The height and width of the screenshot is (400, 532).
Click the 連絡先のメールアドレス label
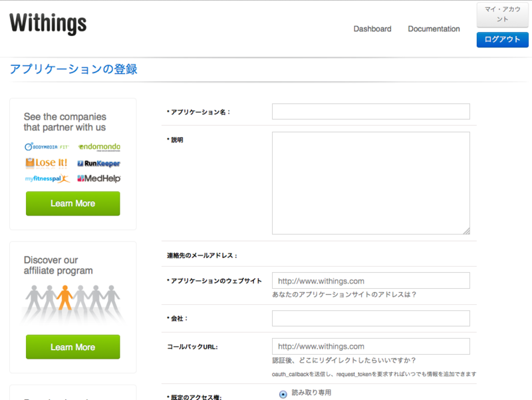(202, 256)
